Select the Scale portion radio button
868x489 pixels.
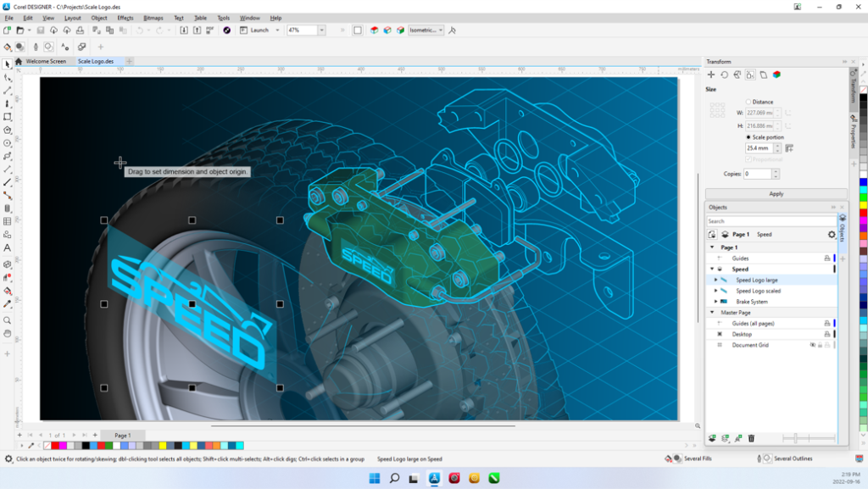point(748,136)
